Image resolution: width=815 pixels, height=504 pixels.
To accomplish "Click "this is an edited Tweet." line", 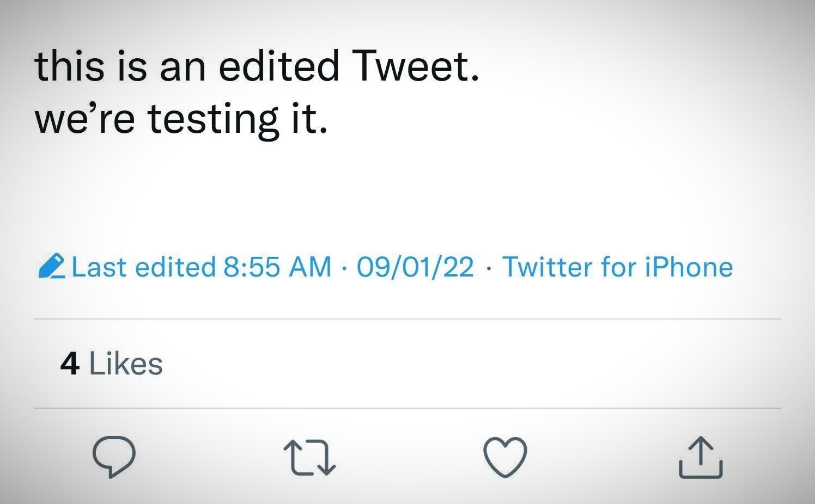I will tap(257, 66).
